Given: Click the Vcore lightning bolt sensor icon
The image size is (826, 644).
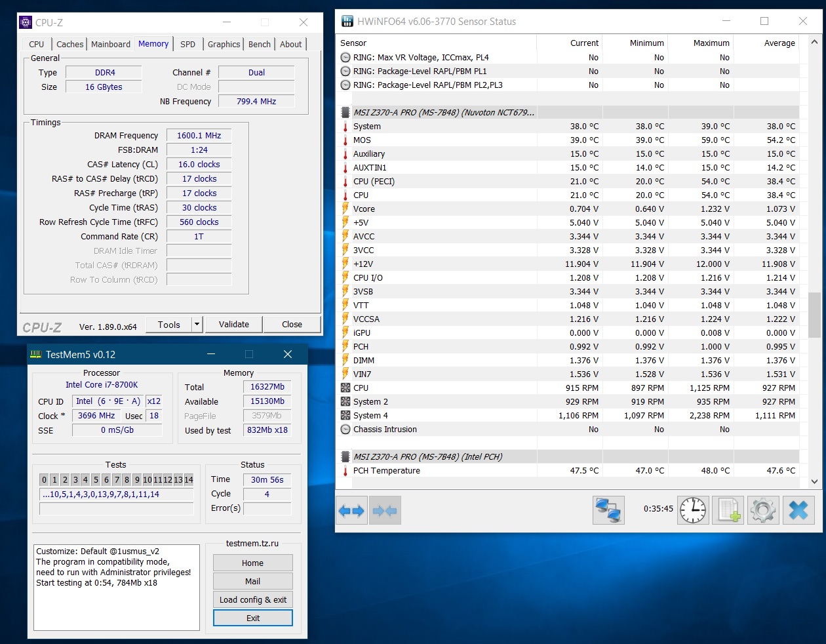Looking at the screenshot, I should pos(345,209).
